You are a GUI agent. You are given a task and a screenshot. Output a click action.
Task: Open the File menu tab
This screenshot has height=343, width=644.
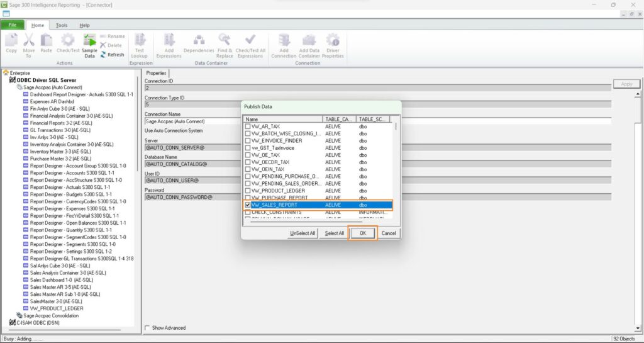click(12, 25)
